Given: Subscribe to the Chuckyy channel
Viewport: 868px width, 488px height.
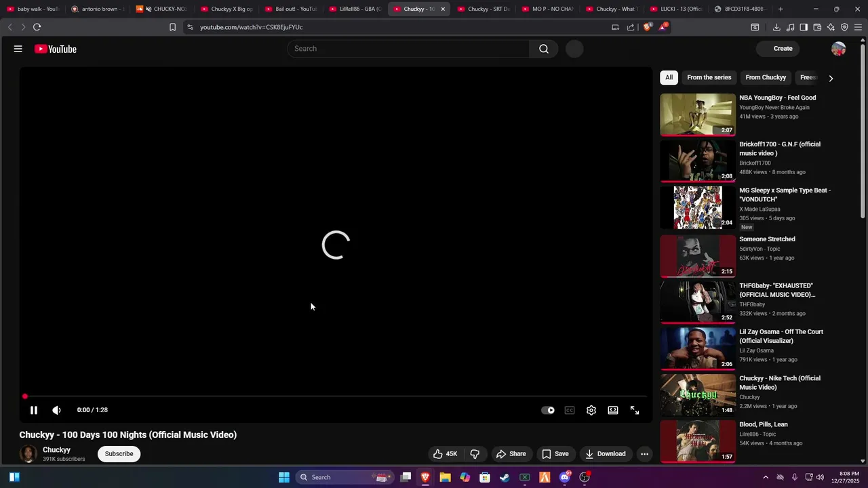Looking at the screenshot, I should click(119, 454).
